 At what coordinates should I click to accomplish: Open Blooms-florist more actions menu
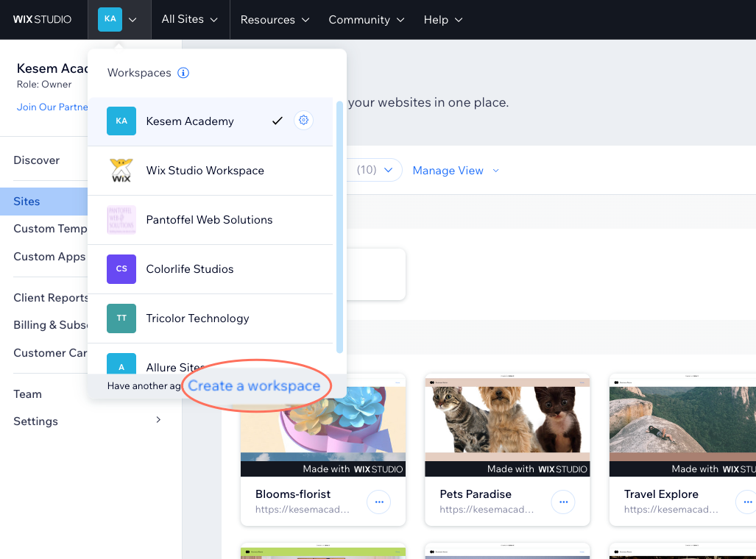(379, 502)
